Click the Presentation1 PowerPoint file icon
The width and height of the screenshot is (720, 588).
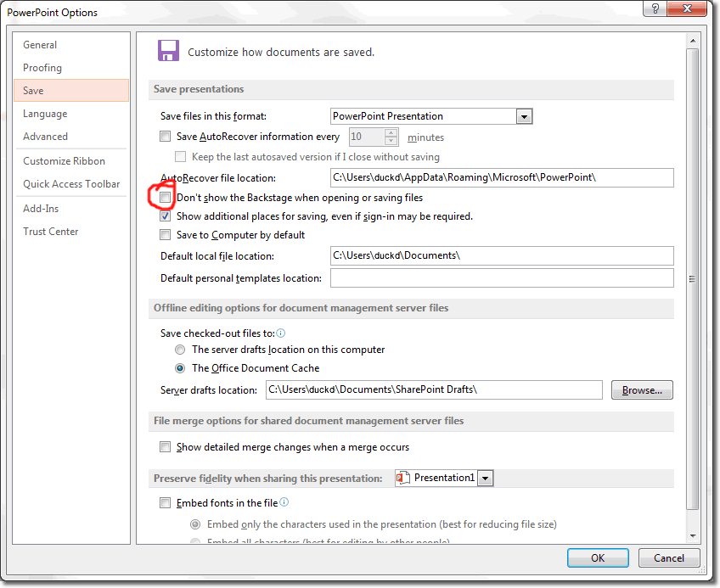[x=402, y=478]
